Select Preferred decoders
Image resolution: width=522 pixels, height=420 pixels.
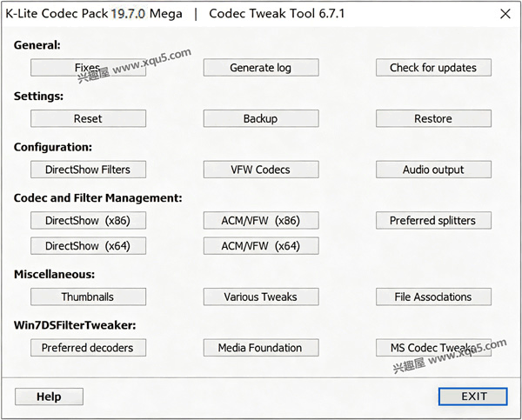[x=88, y=348]
